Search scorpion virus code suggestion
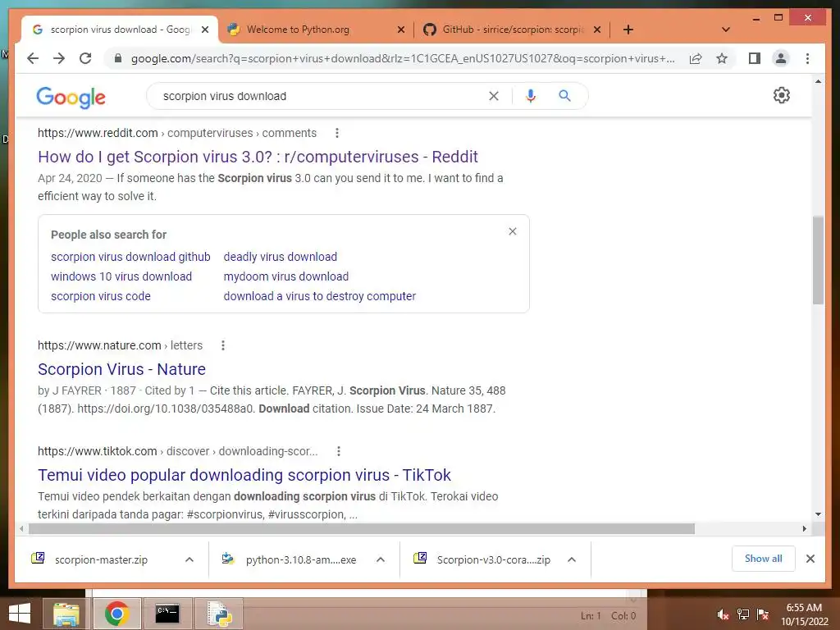Image resolution: width=840 pixels, height=630 pixels. coord(101,296)
